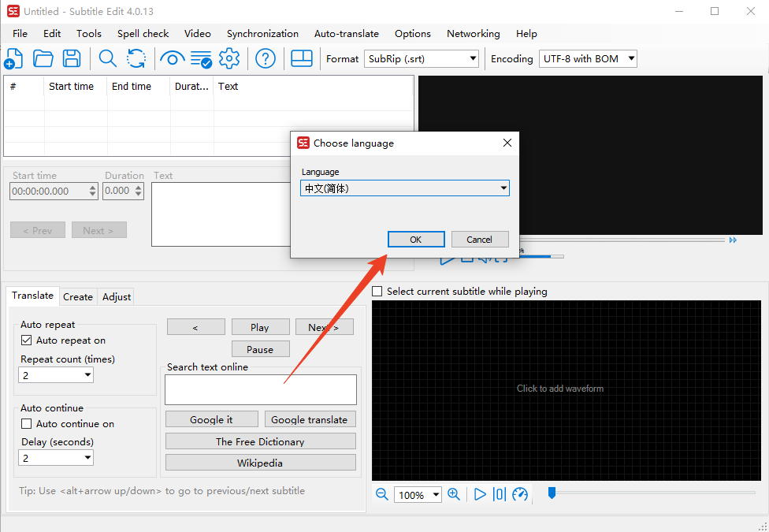
Task: Switch to the Adjust tab
Action: [117, 297]
